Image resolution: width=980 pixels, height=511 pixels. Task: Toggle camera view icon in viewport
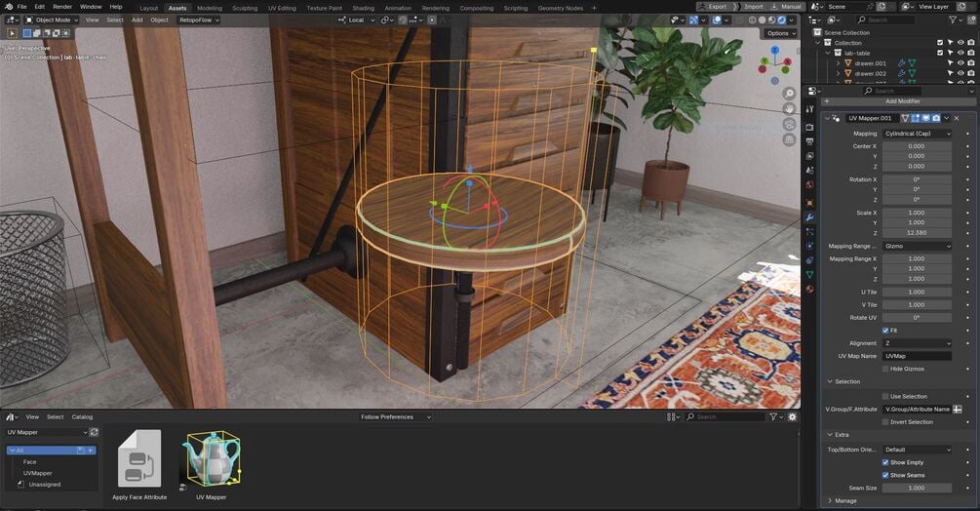790,124
